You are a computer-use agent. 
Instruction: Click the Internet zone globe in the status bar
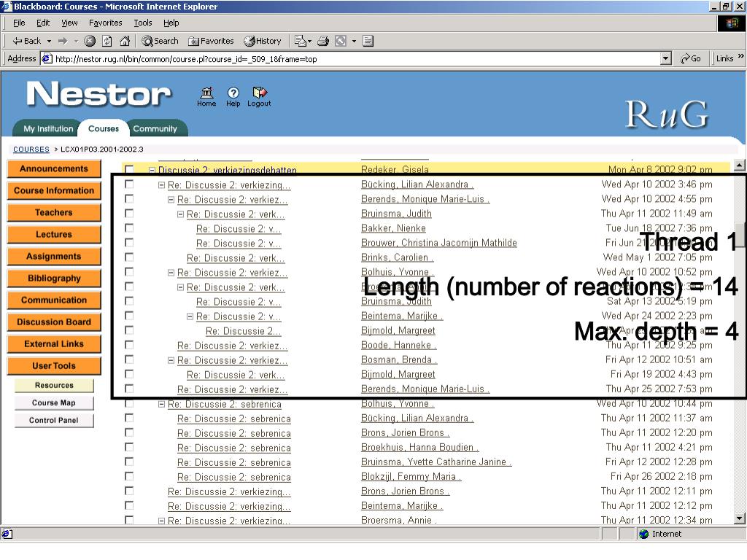click(x=644, y=534)
